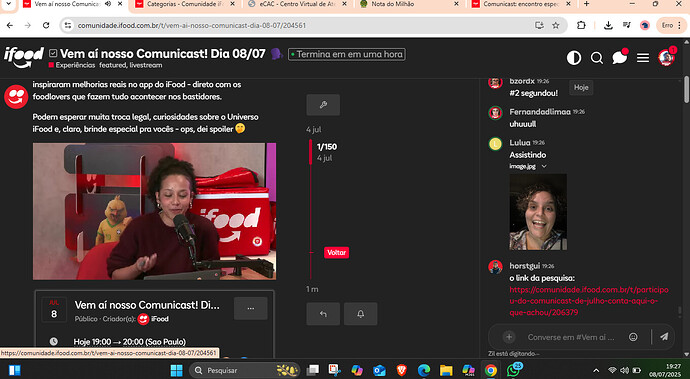The width and height of the screenshot is (690, 379).
Task: Toggle the checkbox beside the topic title
Action: [53, 54]
